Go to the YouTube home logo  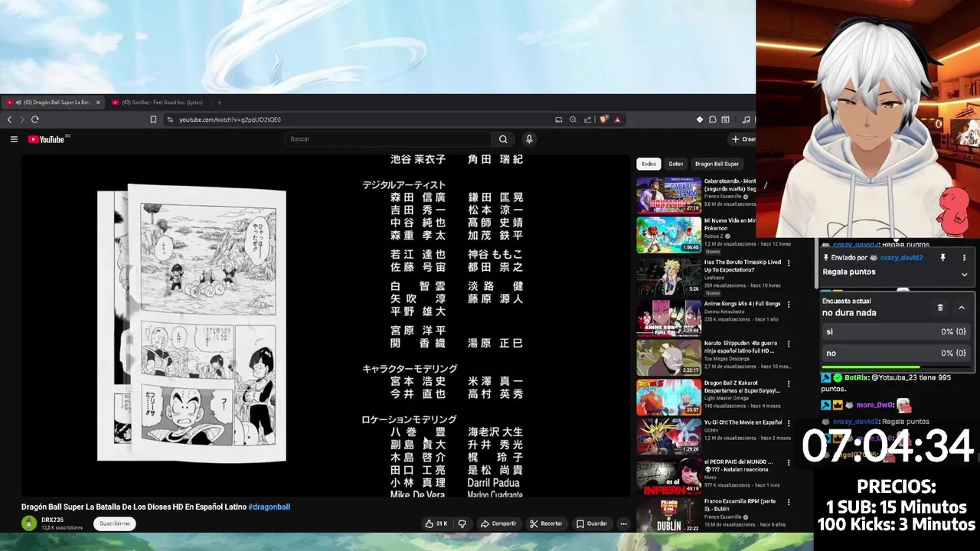pos(47,139)
